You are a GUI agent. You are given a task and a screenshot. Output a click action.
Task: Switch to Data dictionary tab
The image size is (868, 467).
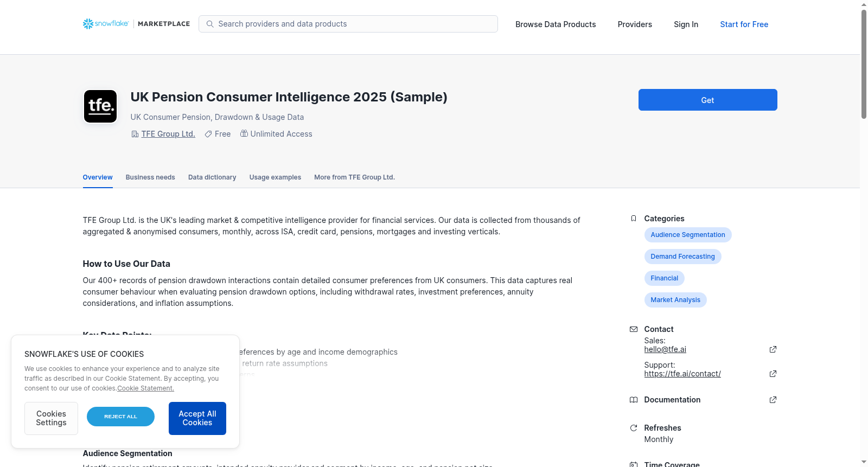212,177
